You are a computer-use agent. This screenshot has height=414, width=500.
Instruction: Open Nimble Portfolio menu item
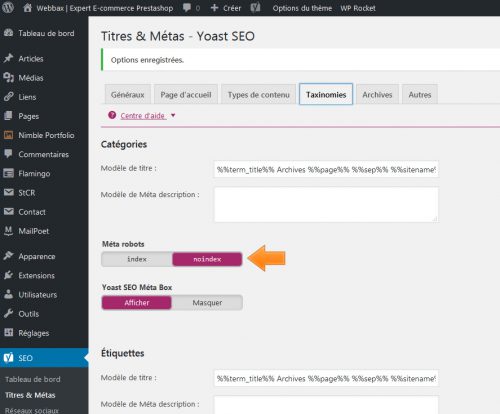point(46,135)
